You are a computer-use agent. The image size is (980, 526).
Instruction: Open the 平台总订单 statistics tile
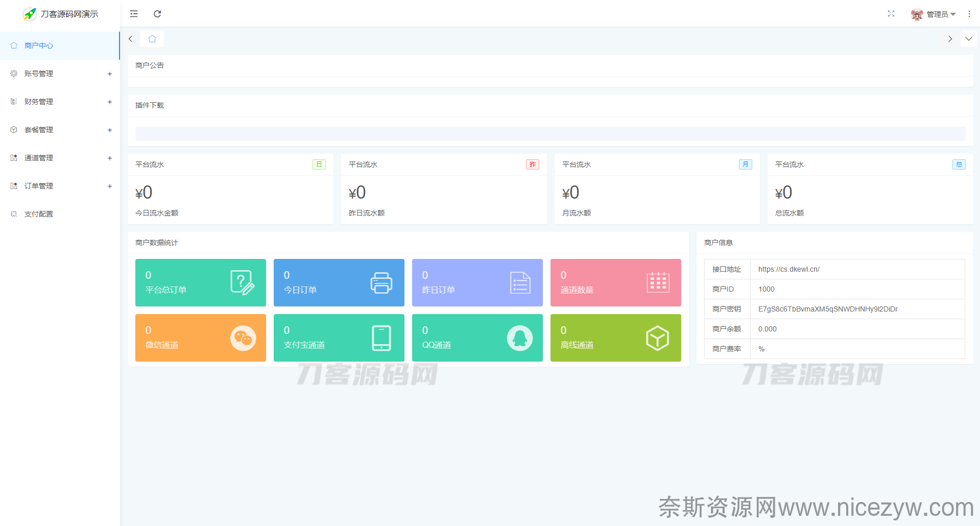point(201,282)
